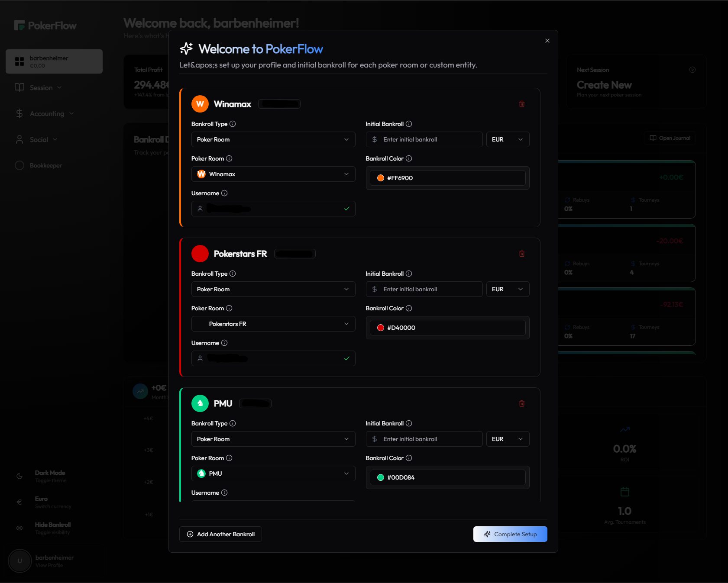Viewport: 728px width, 583px height.
Task: Show info for Winamax Bankroll Color
Action: pos(409,158)
